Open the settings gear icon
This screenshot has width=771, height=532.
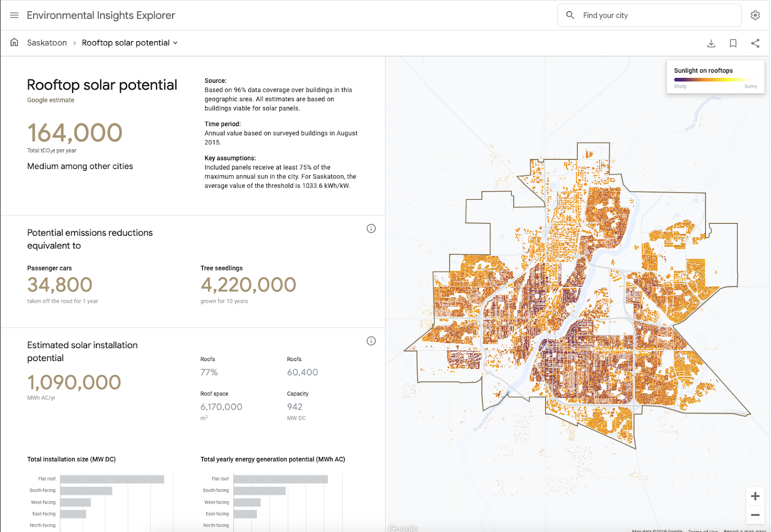[x=755, y=15]
